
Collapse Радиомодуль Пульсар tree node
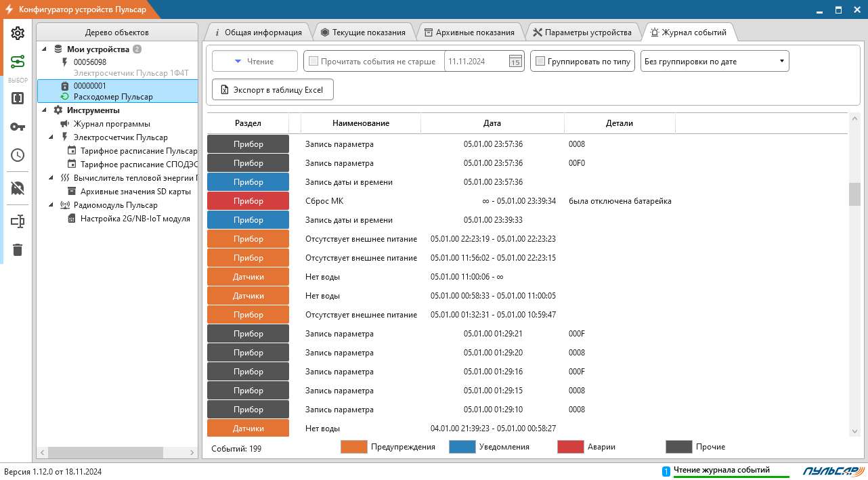[51, 205]
